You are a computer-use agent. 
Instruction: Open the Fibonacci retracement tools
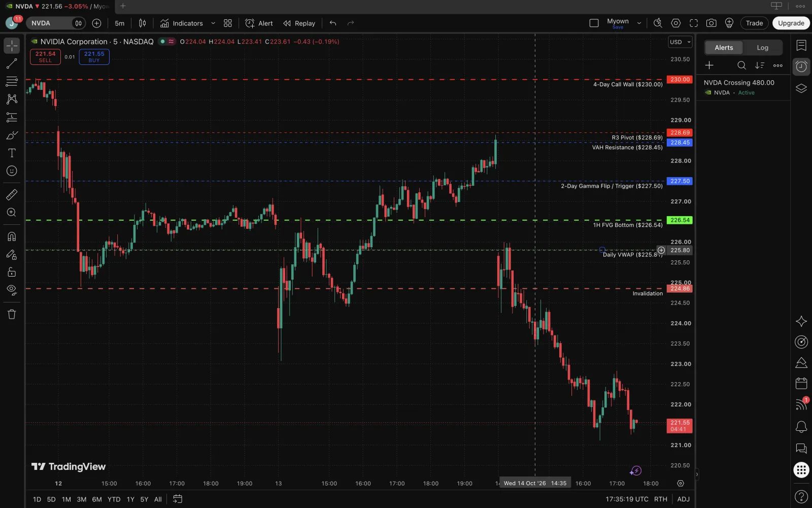tap(12, 81)
